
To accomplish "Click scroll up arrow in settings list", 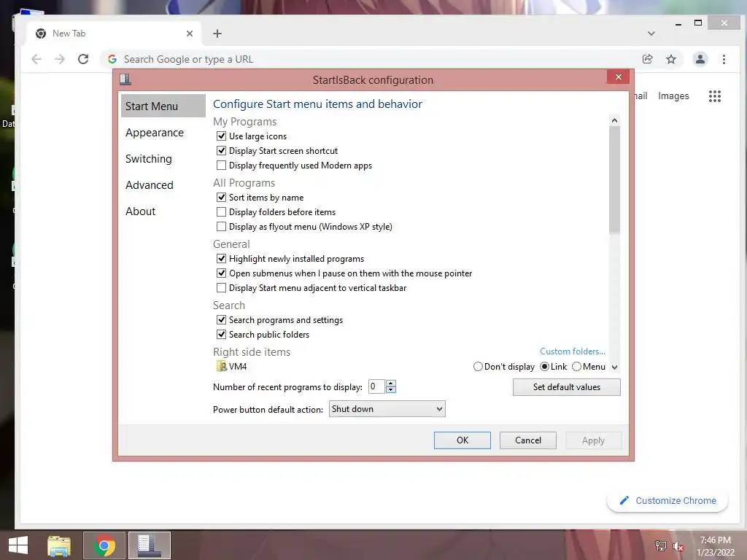I will click(x=614, y=120).
